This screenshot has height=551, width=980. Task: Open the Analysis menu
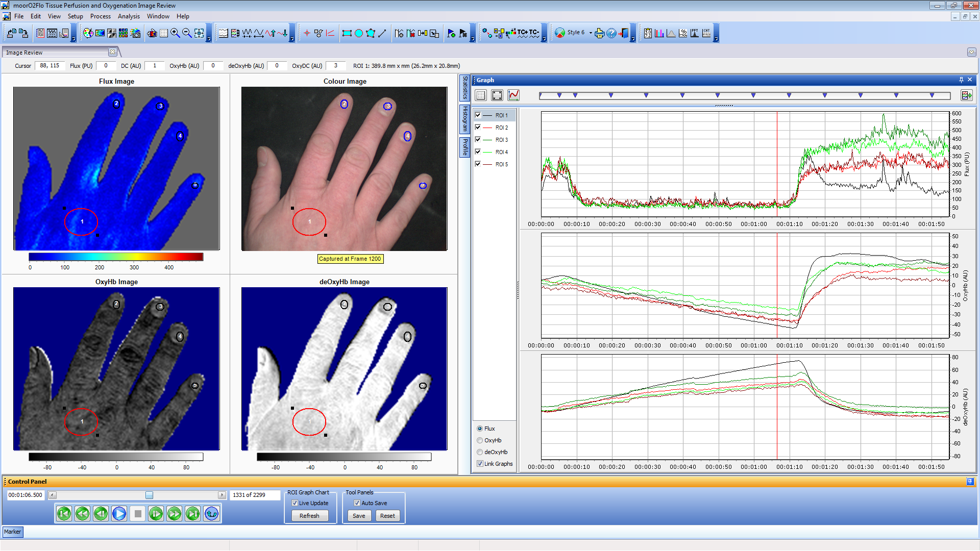(129, 16)
